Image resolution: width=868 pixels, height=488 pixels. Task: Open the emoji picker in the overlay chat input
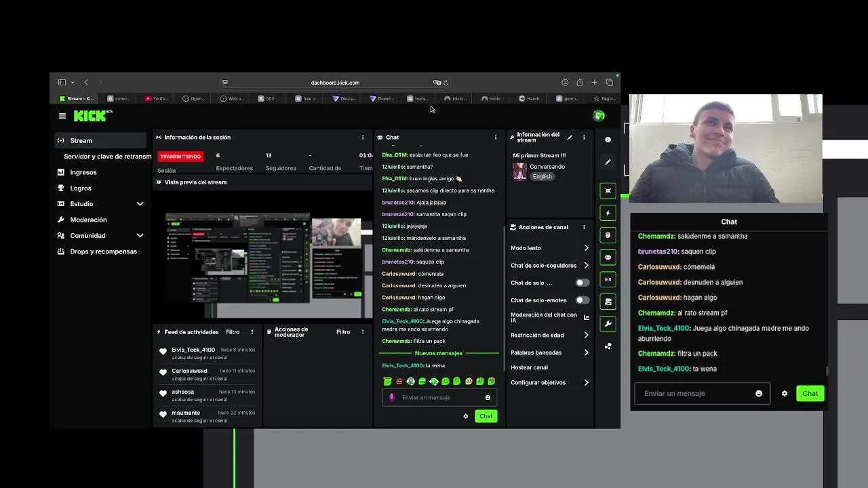759,393
